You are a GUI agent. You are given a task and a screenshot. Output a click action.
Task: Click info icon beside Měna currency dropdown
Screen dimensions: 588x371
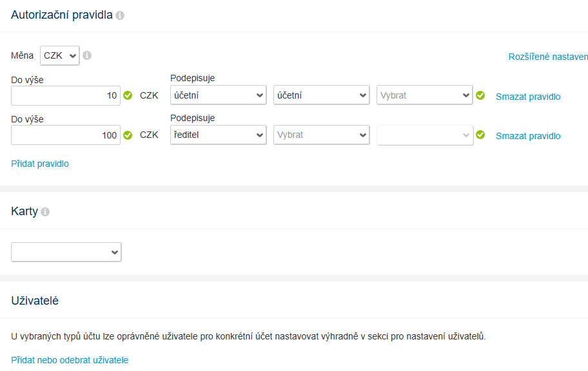point(87,55)
